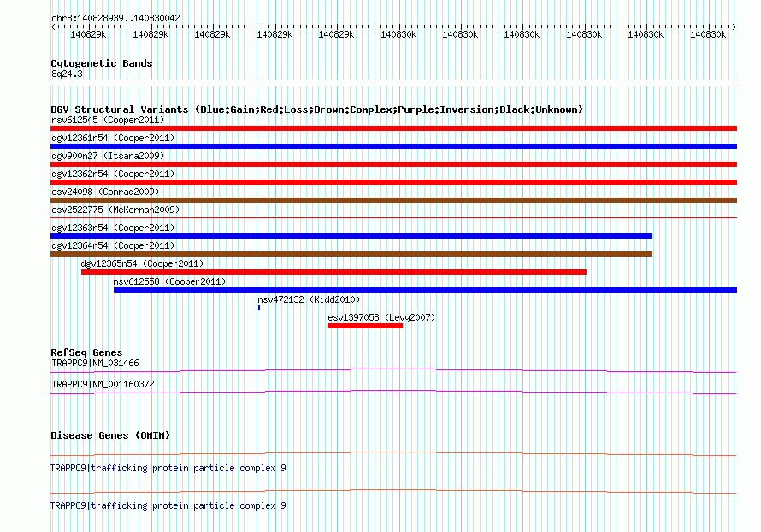Click the RefSeq Genes track heading

point(86,352)
